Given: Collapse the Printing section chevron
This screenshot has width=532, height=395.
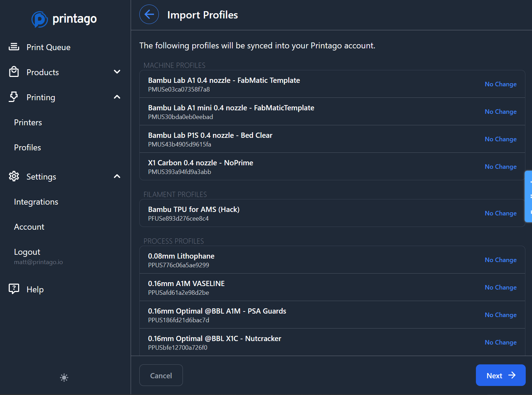Looking at the screenshot, I should click(x=117, y=97).
